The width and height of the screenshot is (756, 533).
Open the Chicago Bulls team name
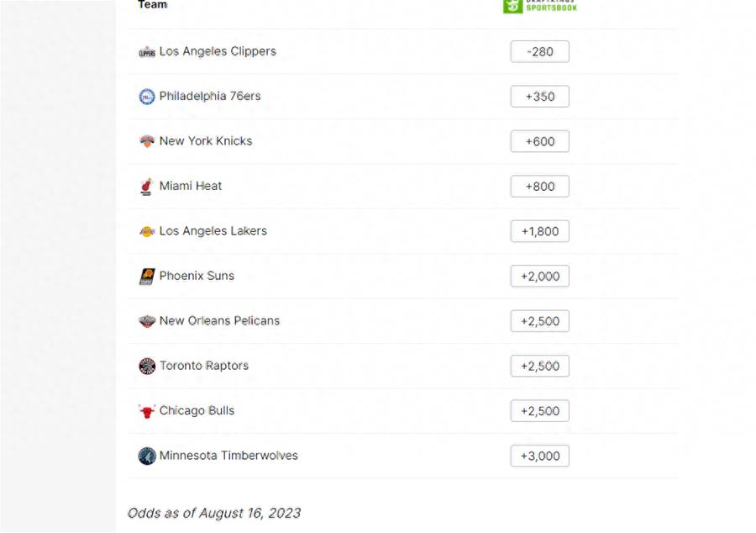(197, 410)
